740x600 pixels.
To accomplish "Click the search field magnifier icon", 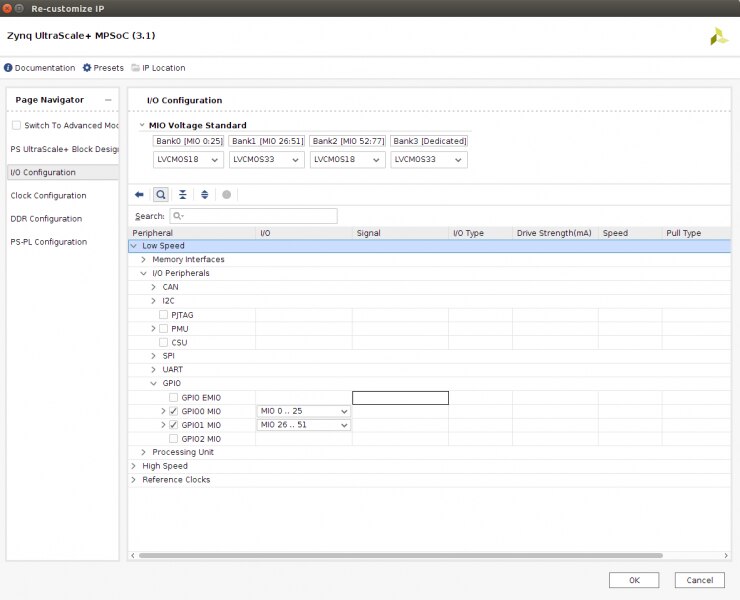I will [178, 216].
